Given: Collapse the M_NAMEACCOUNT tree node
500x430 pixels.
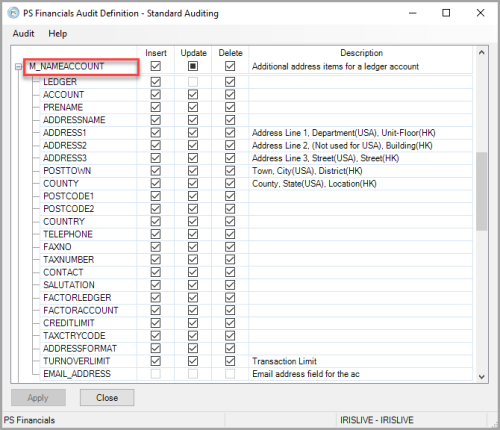Looking at the screenshot, I should [x=18, y=67].
